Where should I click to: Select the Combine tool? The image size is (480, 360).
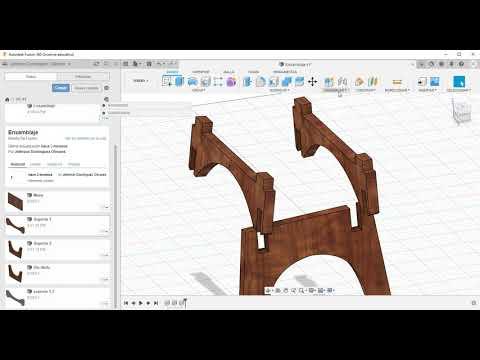point(287,81)
